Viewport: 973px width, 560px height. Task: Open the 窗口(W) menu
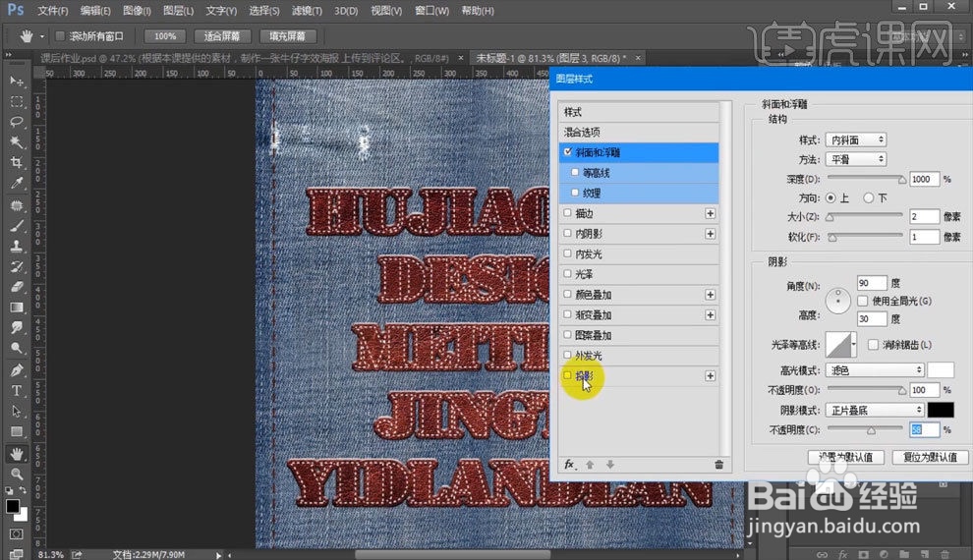431,11
